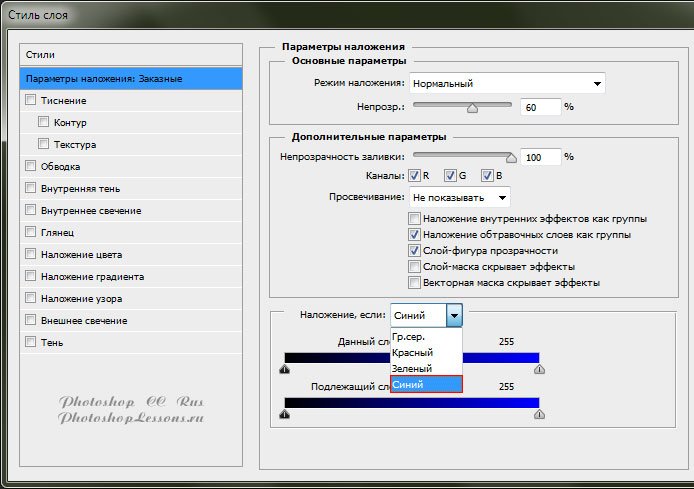Click white handle of Подлежащий слой gradient

click(540, 414)
